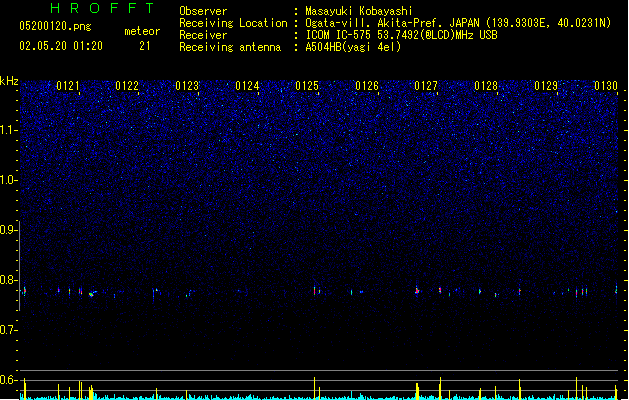Click the 1.1 kHz frequency label
Screen dimensions: 629x400
(x=8, y=130)
